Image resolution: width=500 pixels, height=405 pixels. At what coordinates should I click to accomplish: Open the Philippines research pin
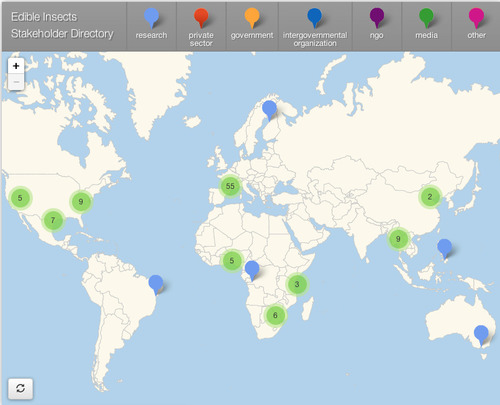(444, 249)
